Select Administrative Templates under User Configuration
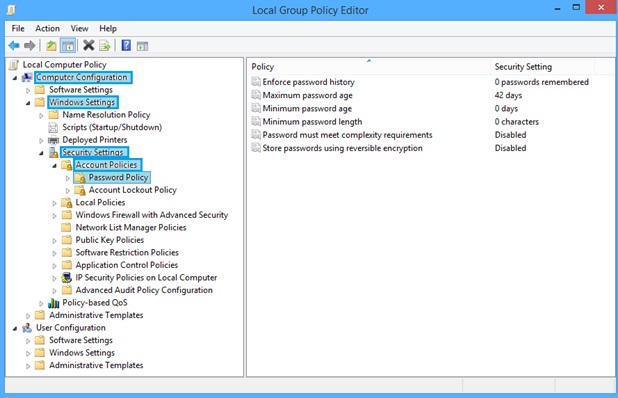 [x=96, y=365]
